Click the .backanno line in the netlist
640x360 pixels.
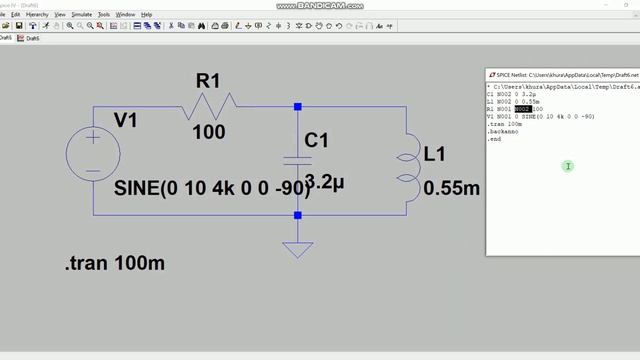pyautogui.click(x=502, y=132)
